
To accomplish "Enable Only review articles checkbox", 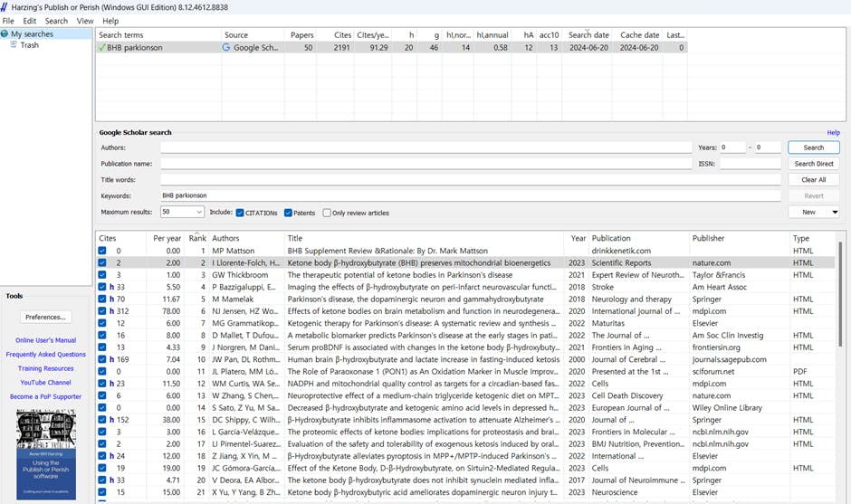I will tap(327, 213).
